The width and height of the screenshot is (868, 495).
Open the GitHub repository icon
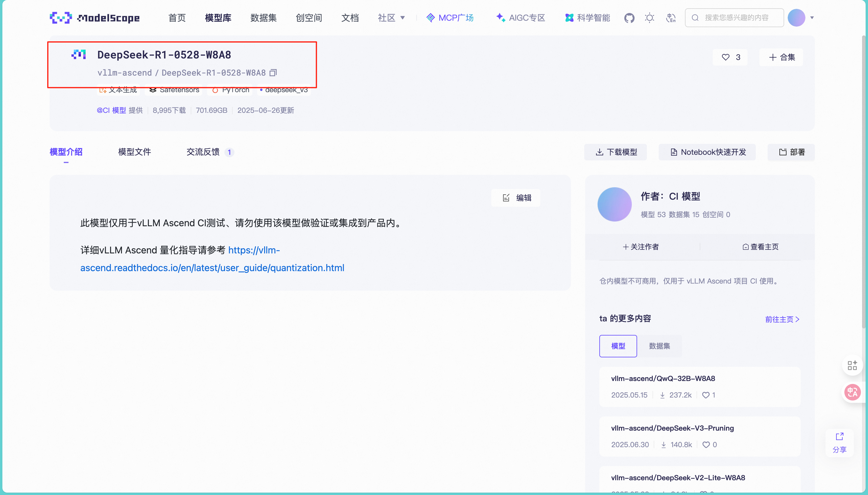point(629,17)
